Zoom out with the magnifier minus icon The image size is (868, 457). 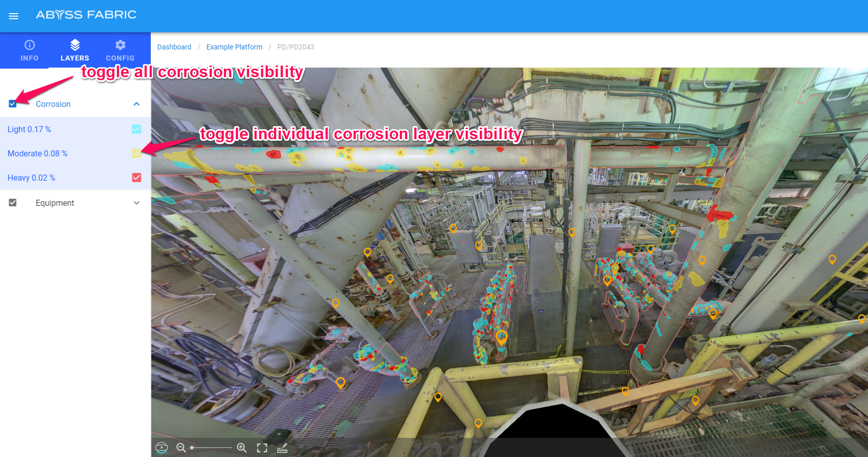click(x=181, y=448)
